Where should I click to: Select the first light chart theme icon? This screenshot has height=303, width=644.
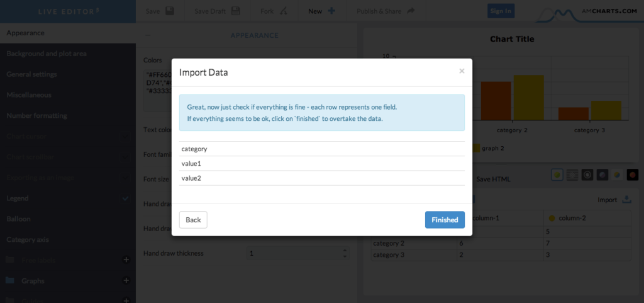coord(557,174)
